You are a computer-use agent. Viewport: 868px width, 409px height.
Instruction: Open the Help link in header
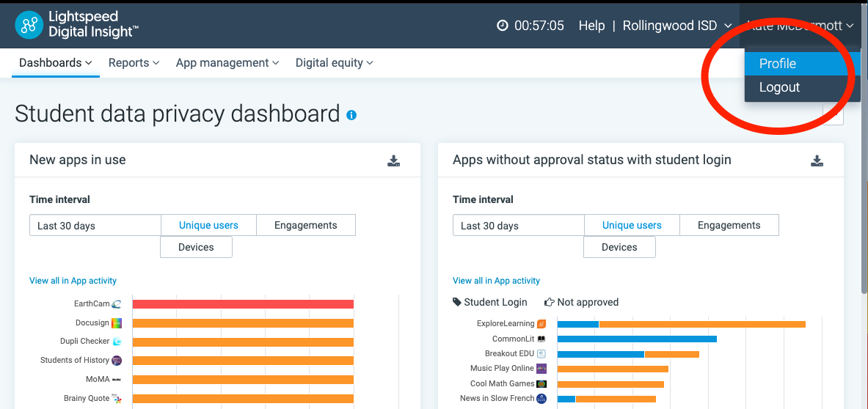point(591,26)
